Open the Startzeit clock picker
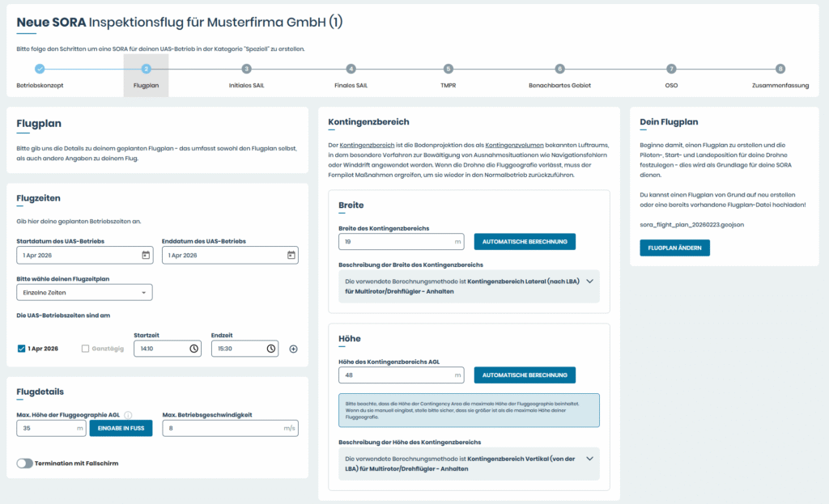Screen dimensions: 829x504 tap(194, 349)
